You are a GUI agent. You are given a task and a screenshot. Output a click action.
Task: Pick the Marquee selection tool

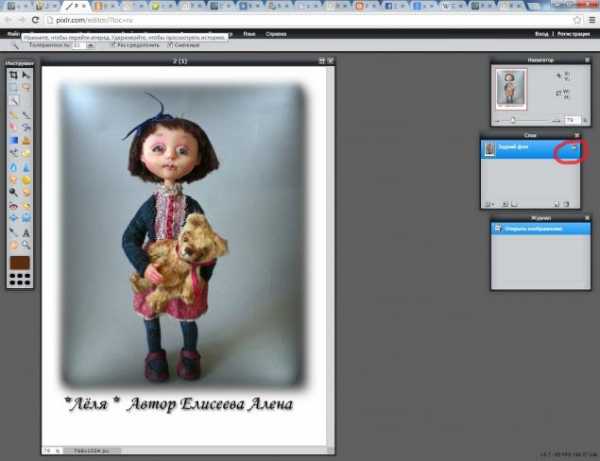coord(13,88)
